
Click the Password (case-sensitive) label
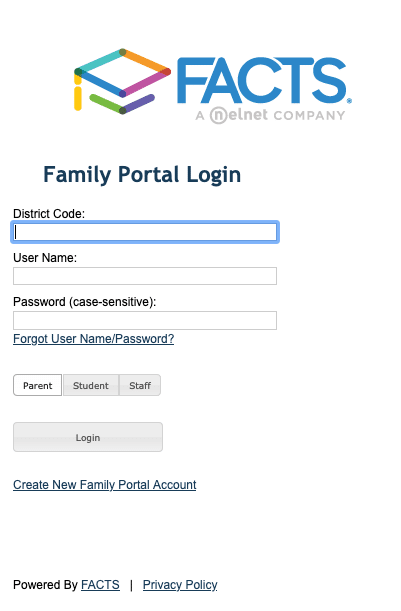point(85,302)
